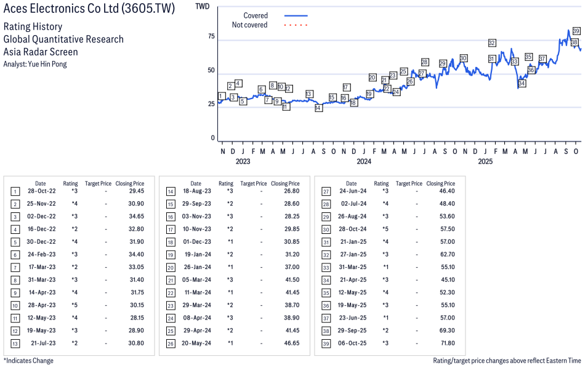This screenshot has height=365, width=588.
Task: Click the blue Covered legend line
Action: pos(296,15)
